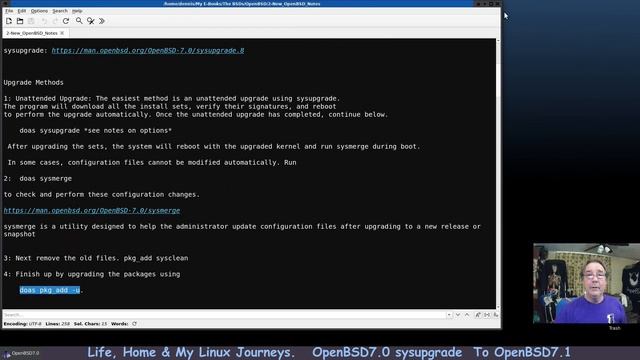Find next match with down arrow

[458, 315]
